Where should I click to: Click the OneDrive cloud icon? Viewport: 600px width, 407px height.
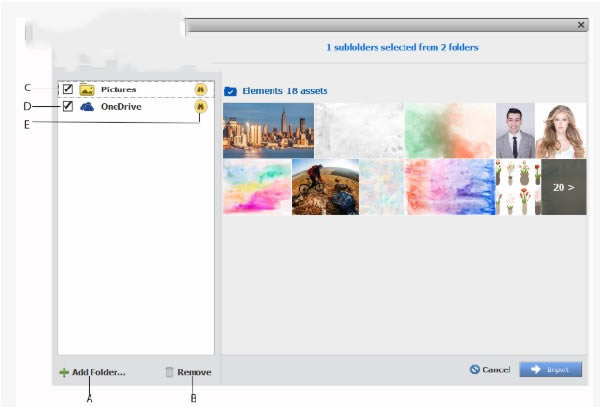point(87,106)
